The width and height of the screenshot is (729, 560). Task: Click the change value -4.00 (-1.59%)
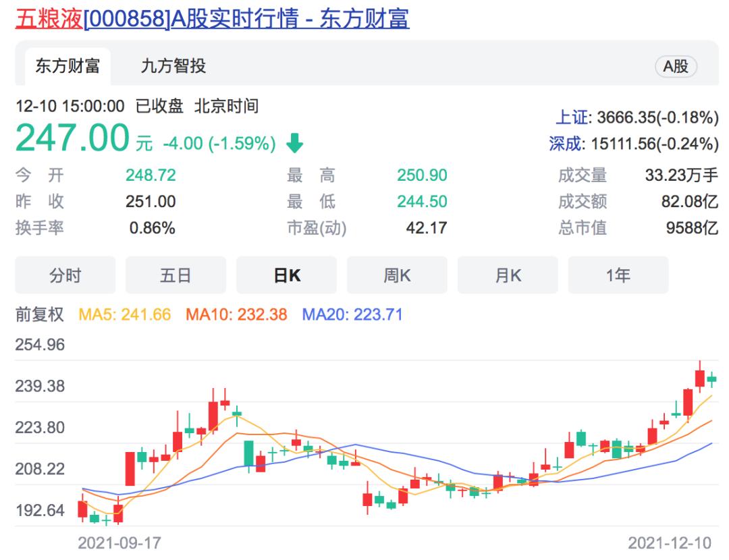click(219, 143)
